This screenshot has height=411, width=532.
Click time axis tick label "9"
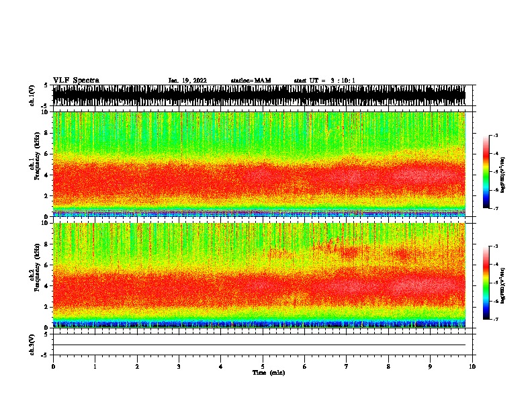click(x=430, y=367)
